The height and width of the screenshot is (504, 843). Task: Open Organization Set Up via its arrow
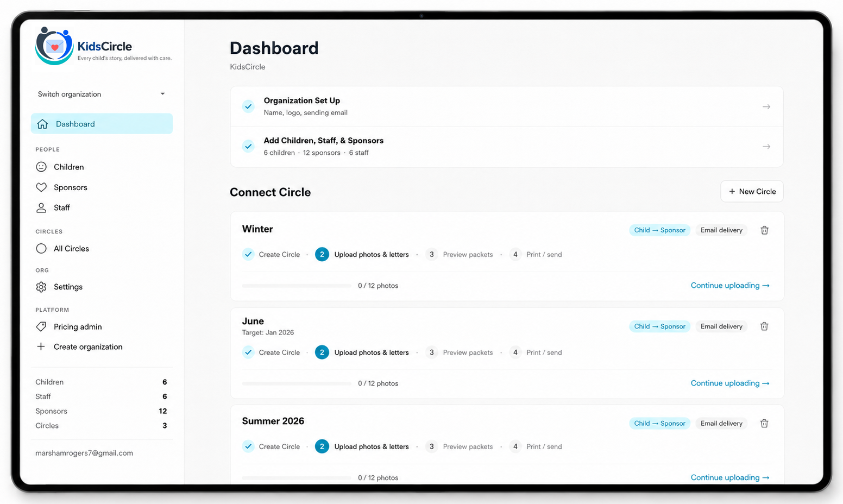point(766,106)
